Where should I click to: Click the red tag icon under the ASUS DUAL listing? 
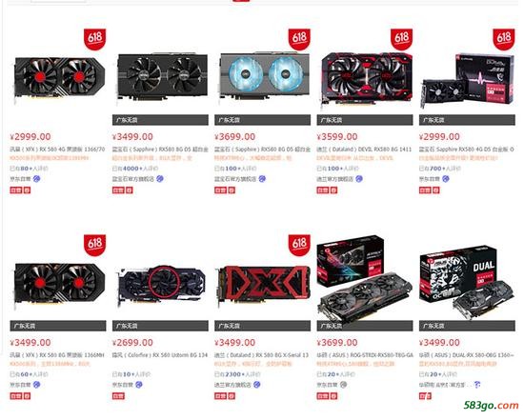(425, 396)
